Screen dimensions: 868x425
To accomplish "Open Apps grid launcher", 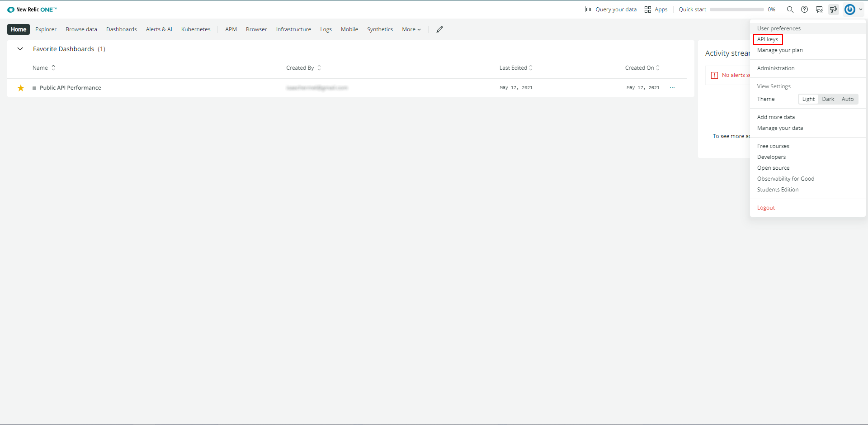I will [656, 10].
